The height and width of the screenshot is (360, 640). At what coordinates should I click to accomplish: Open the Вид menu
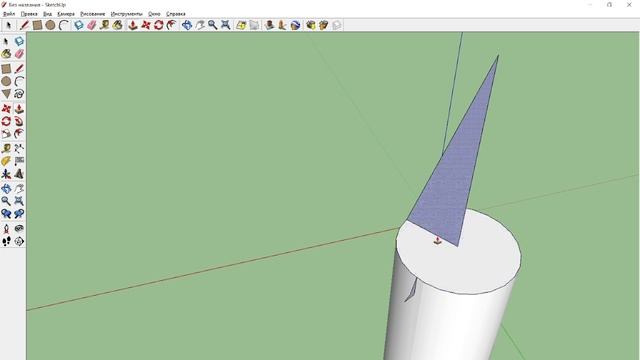[47, 14]
